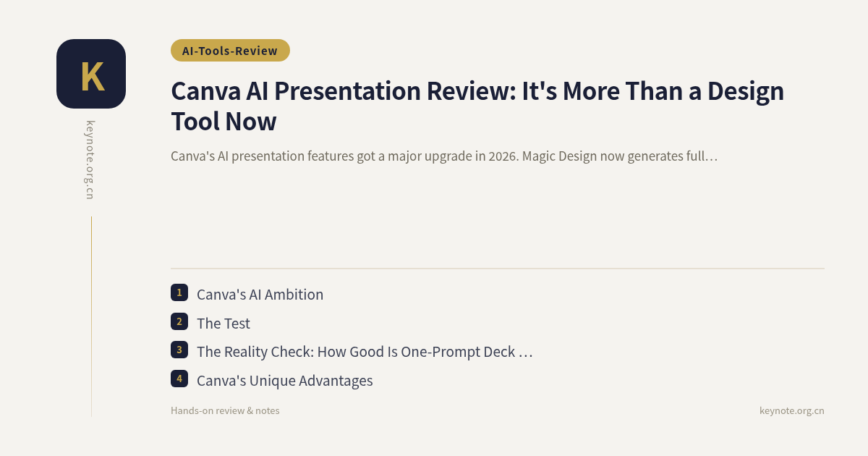Viewport: 868px width, 456px height.
Task: Click the number 4 badge
Action: (x=179, y=379)
